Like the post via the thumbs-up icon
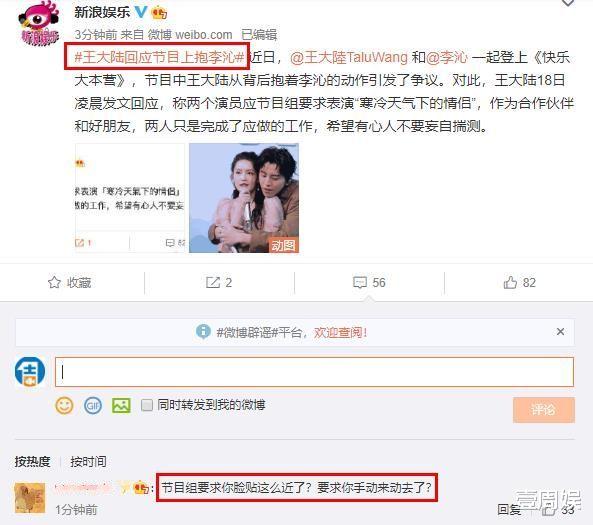 pyautogui.click(x=510, y=283)
